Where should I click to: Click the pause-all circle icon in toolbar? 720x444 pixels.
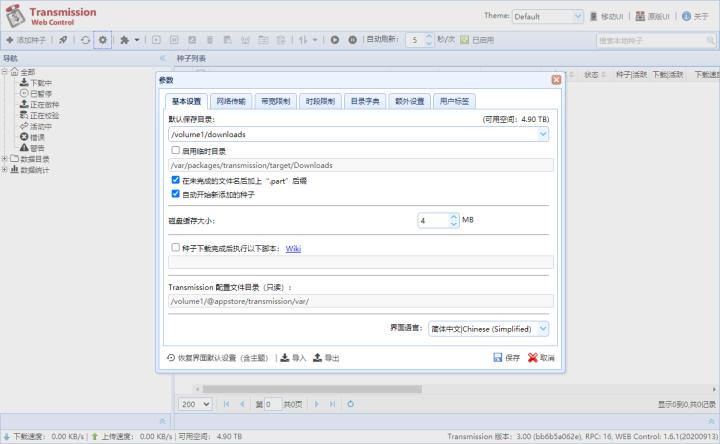click(x=352, y=40)
